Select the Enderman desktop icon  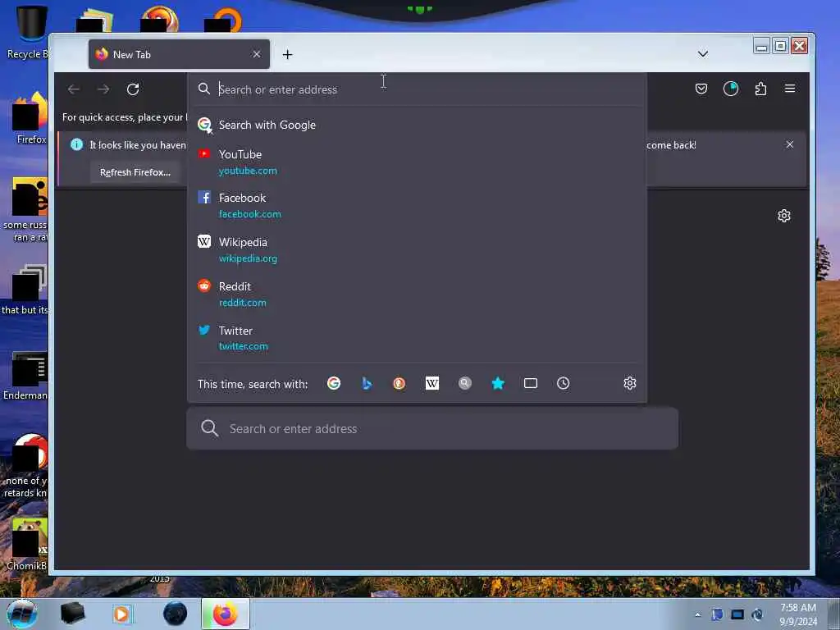pos(25,376)
